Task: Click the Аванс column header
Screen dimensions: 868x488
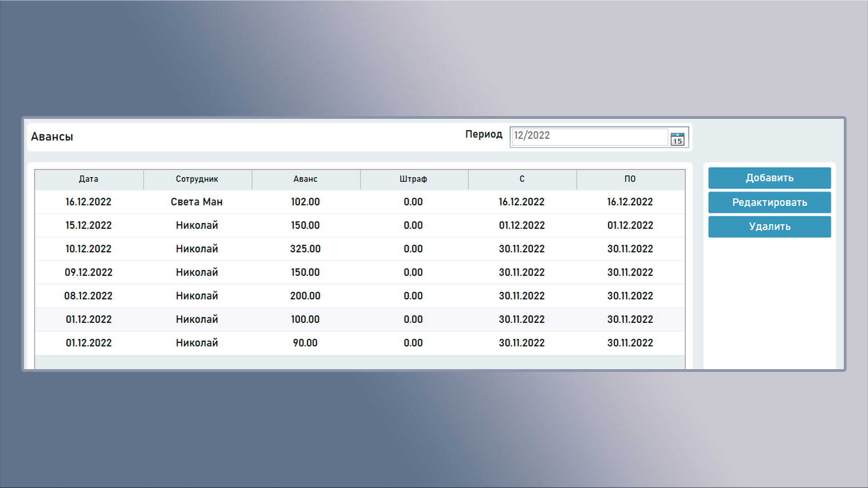Action: [x=306, y=179]
